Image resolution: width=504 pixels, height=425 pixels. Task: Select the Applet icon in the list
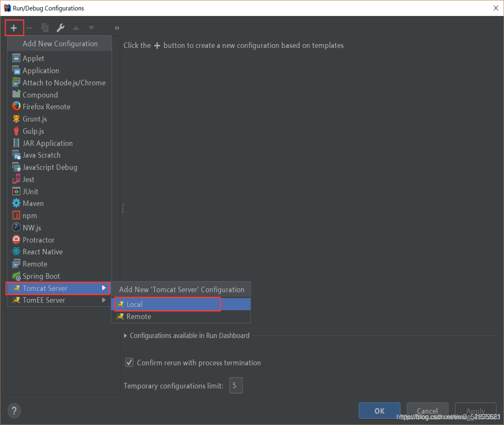(x=16, y=58)
